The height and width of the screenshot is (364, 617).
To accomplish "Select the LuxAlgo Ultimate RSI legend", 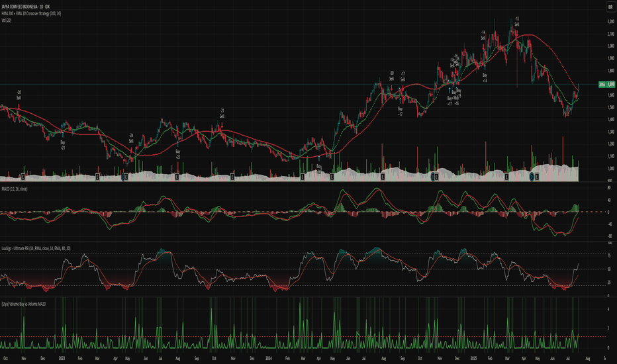I will tap(36, 248).
